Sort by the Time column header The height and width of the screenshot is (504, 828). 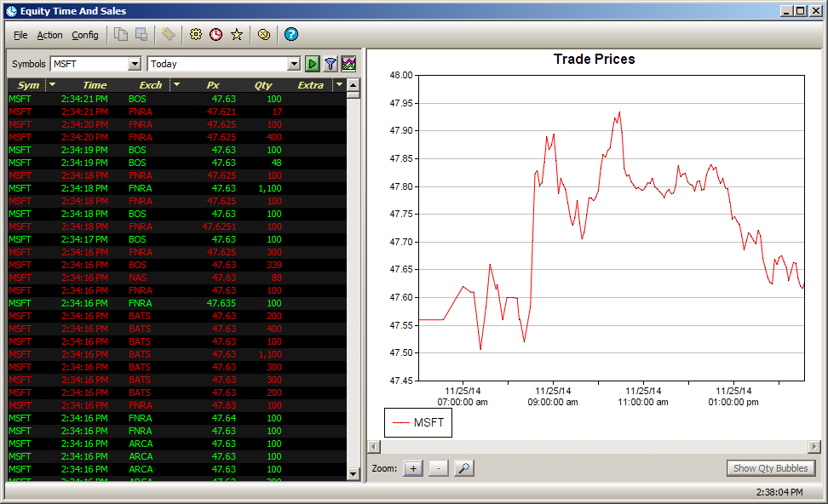click(x=95, y=85)
